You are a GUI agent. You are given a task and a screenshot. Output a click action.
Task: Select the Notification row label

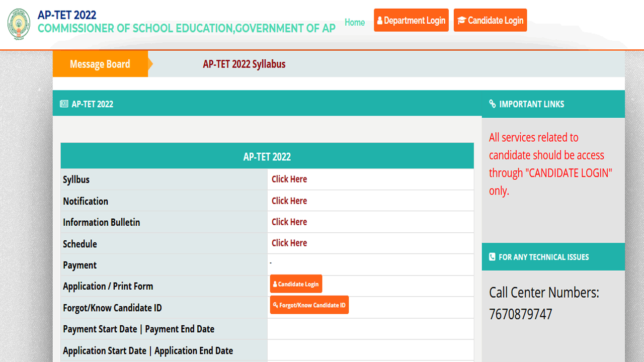pos(86,201)
